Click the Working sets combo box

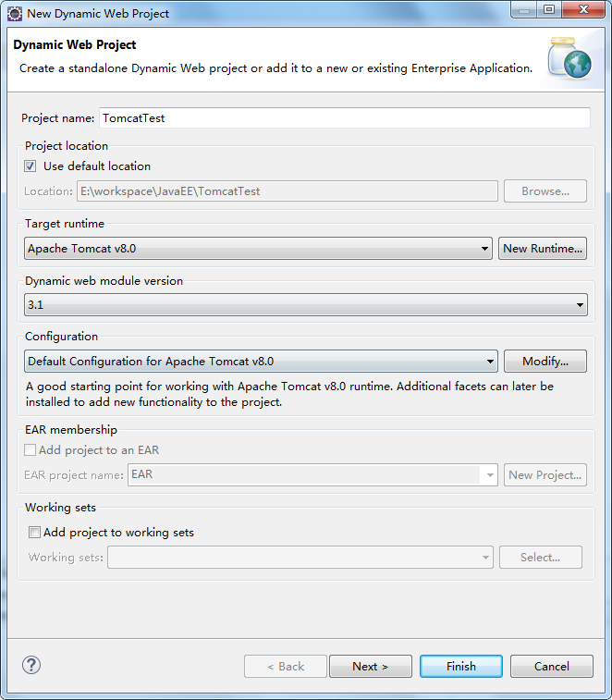(300, 558)
